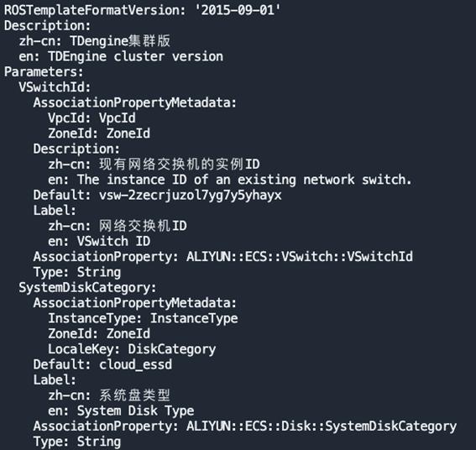Click the 'VSwitch ID' English label
476x450 pixels.
(x=113, y=242)
